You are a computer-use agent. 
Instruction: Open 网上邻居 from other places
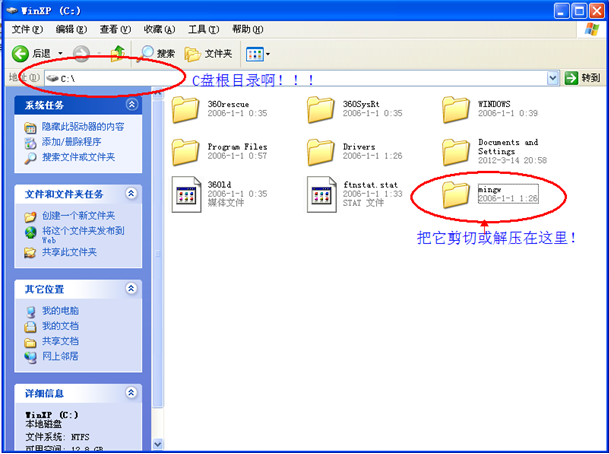[60, 356]
